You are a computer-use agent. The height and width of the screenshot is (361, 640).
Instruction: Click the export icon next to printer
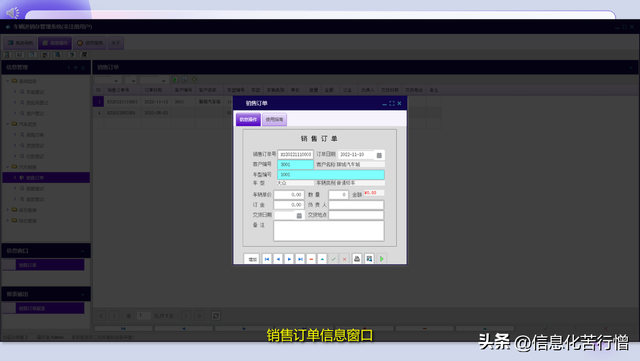click(x=369, y=259)
